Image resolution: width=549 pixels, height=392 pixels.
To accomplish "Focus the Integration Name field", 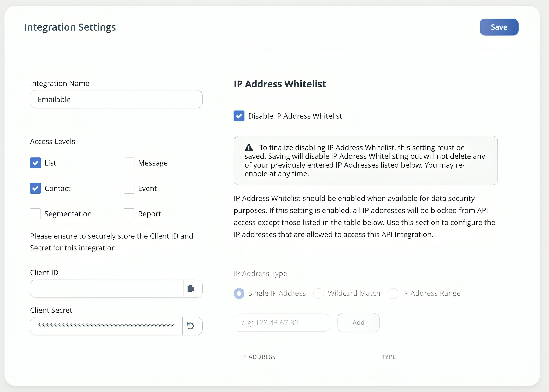I will [116, 99].
